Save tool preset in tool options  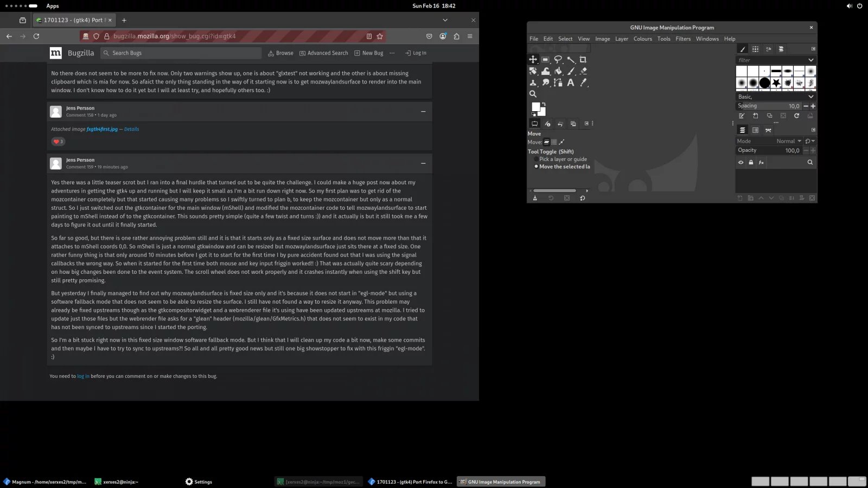(535, 198)
